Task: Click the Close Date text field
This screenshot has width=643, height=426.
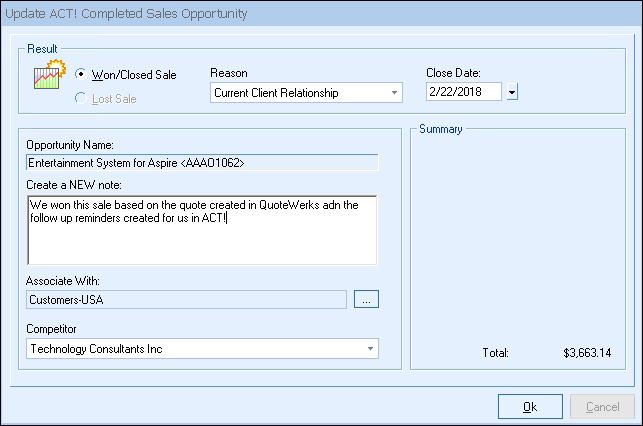Action: tap(464, 93)
